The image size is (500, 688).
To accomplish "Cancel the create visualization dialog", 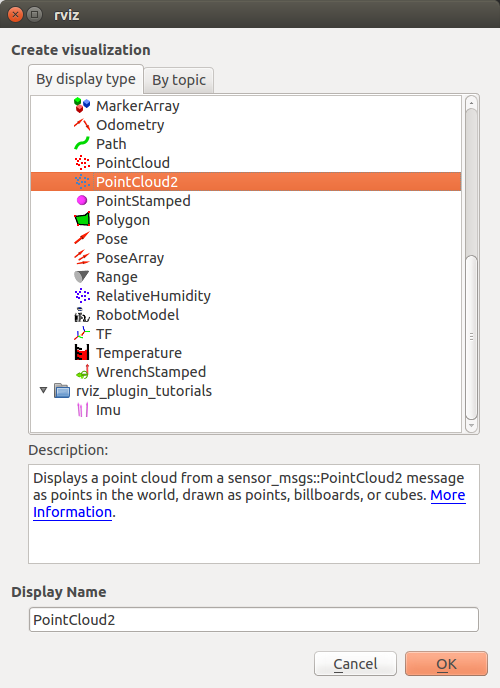I will pyautogui.click(x=355, y=664).
